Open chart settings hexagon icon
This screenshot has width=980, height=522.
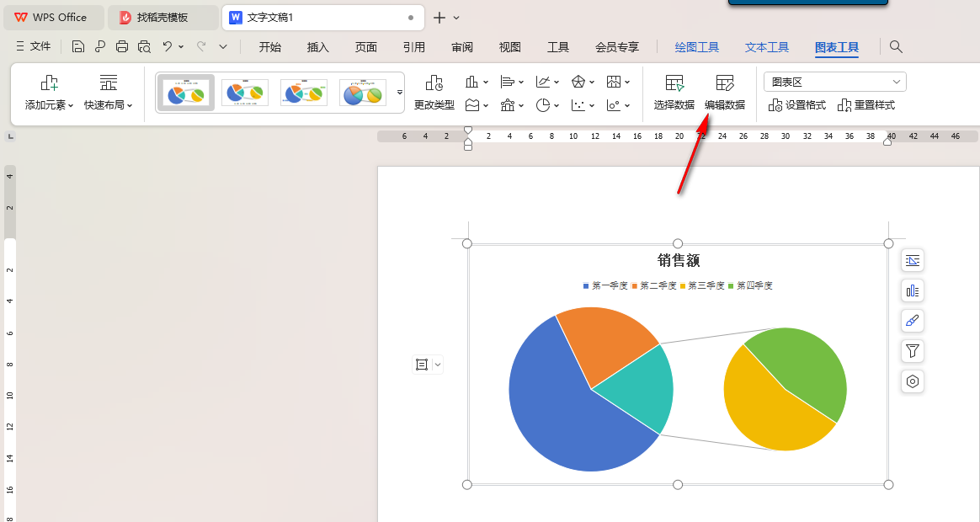click(913, 381)
